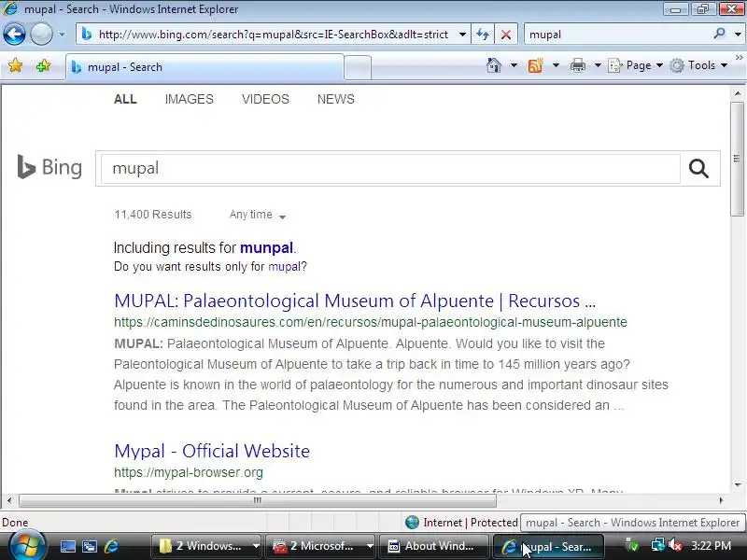Click the network tray icon
The image size is (747, 560).
coord(657,545)
